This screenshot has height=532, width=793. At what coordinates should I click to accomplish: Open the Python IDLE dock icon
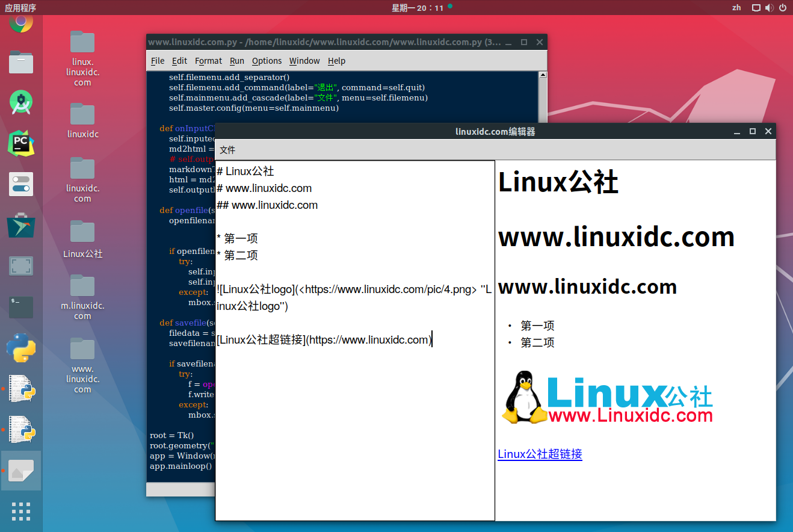[21, 348]
